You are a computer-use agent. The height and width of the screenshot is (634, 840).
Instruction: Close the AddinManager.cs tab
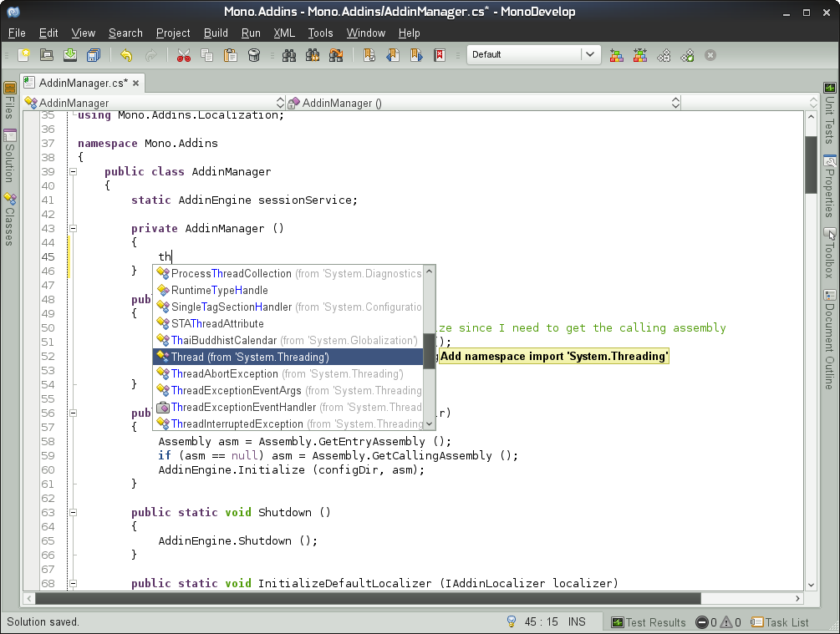135,83
